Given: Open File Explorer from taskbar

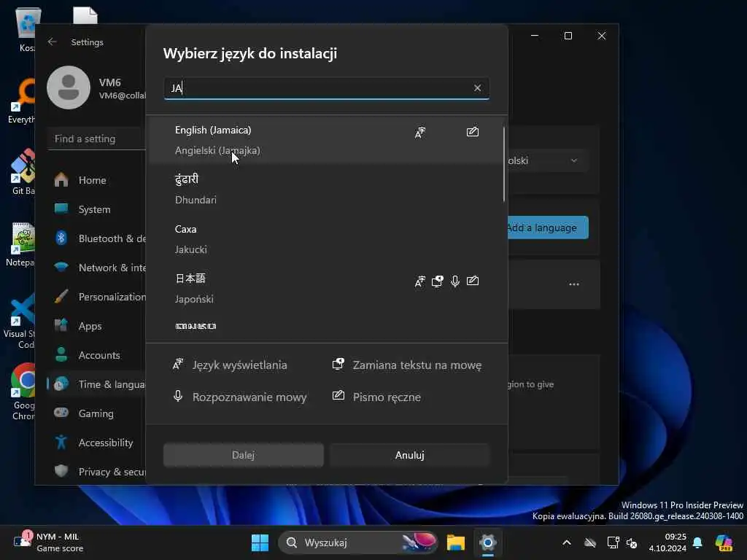Looking at the screenshot, I should point(456,542).
